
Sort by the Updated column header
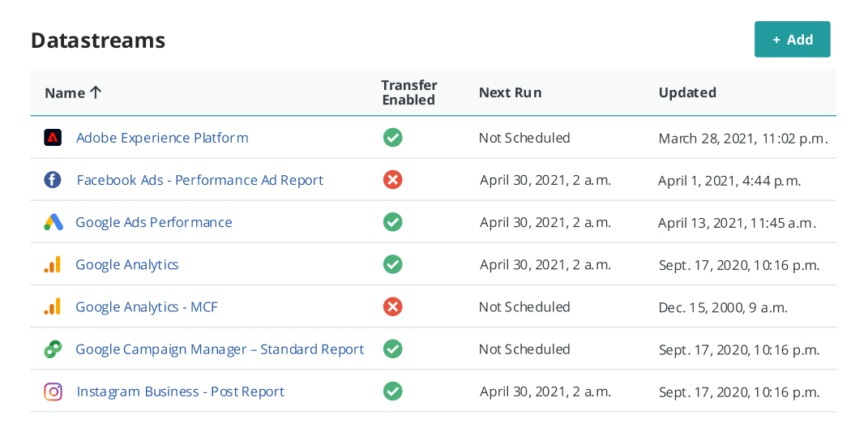687,92
